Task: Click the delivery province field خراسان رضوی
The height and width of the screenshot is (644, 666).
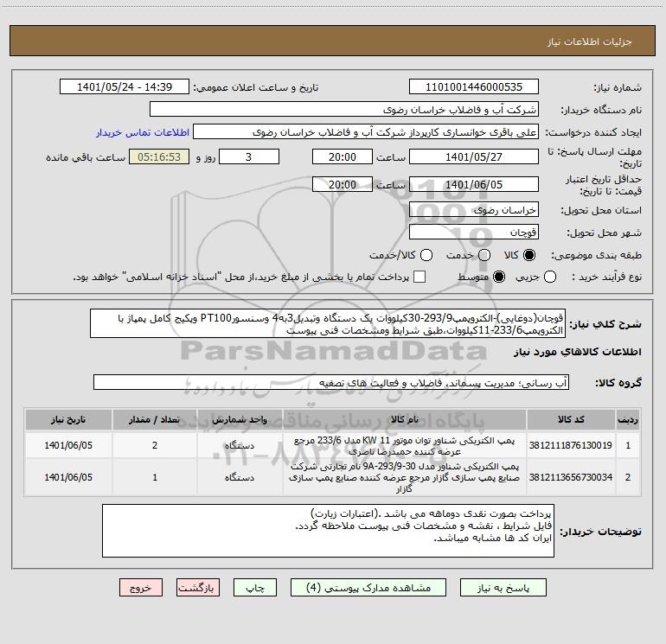Action: [474, 210]
